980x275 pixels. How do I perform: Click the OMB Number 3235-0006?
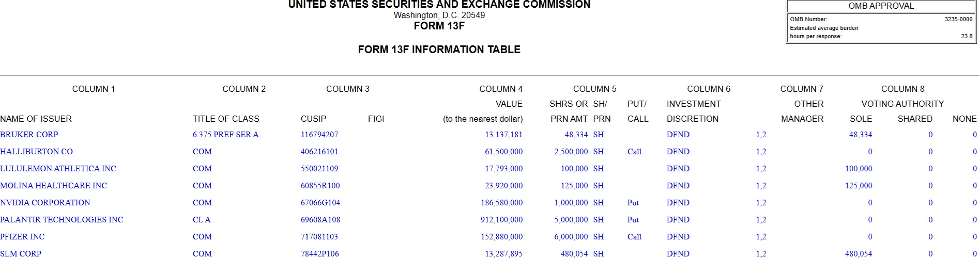click(958, 19)
